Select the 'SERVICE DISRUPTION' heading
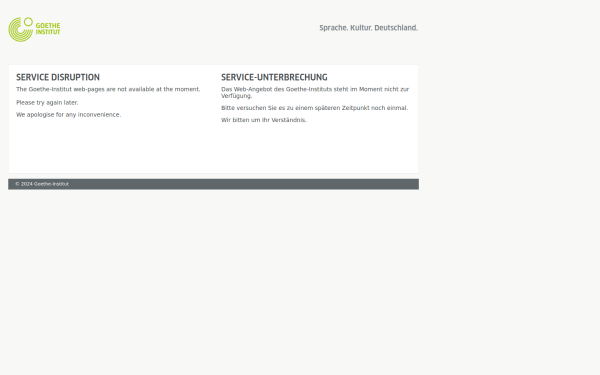The image size is (600, 375). coord(58,77)
